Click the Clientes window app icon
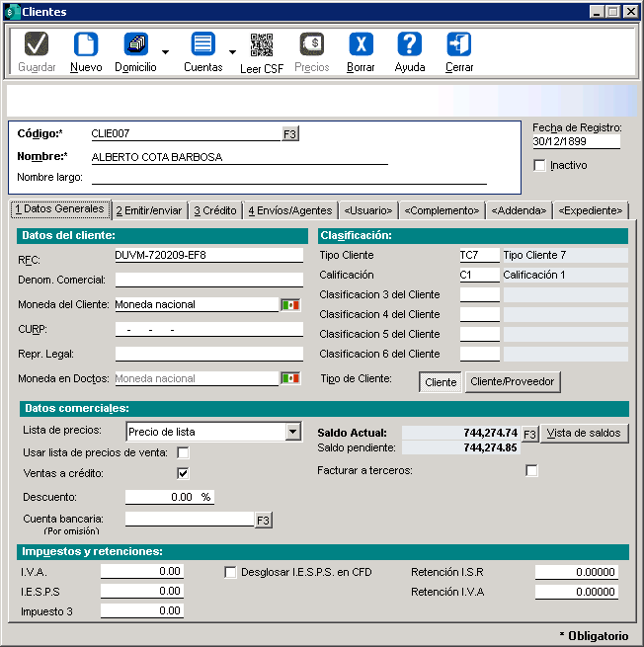The height and width of the screenshot is (647, 644). click(x=12, y=12)
